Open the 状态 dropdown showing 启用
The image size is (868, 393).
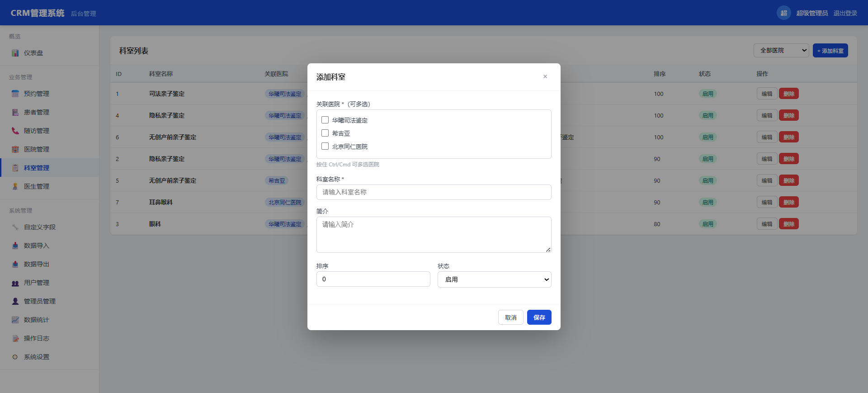pos(494,279)
